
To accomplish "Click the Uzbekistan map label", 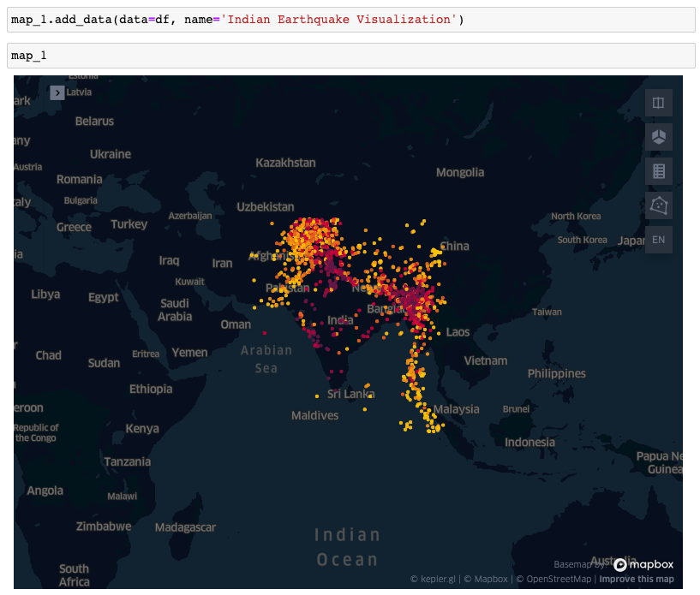I will (x=266, y=207).
